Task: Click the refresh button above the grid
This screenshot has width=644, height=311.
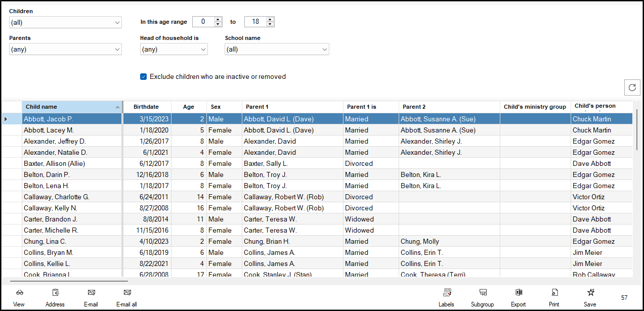Action: (x=632, y=87)
